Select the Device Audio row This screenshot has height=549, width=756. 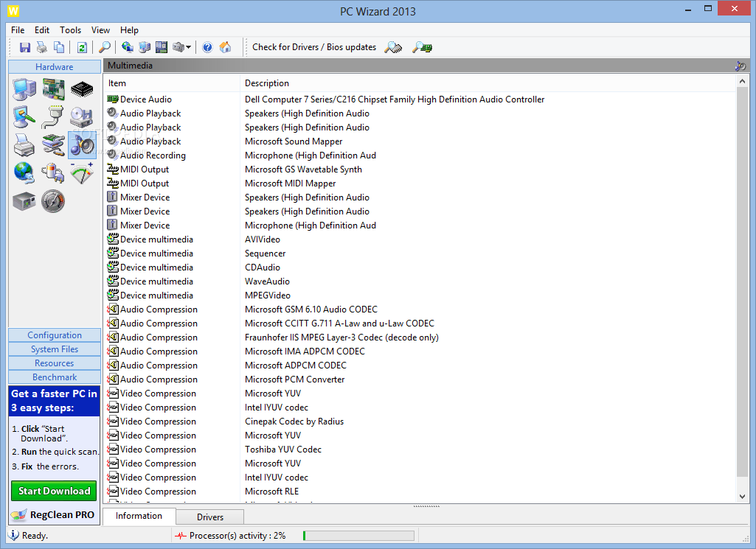[x=420, y=99]
